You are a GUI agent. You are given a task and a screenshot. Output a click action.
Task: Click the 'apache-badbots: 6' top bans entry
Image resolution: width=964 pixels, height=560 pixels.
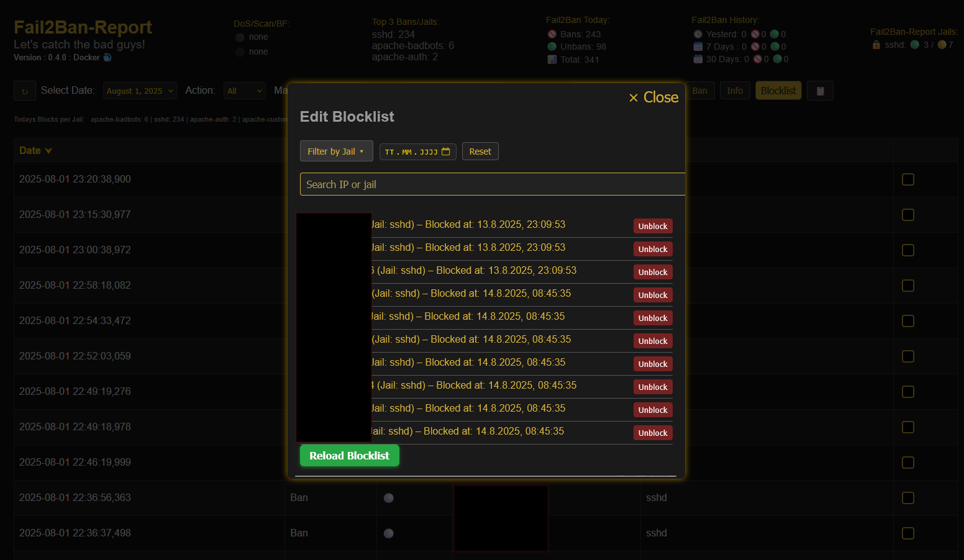[x=413, y=45]
